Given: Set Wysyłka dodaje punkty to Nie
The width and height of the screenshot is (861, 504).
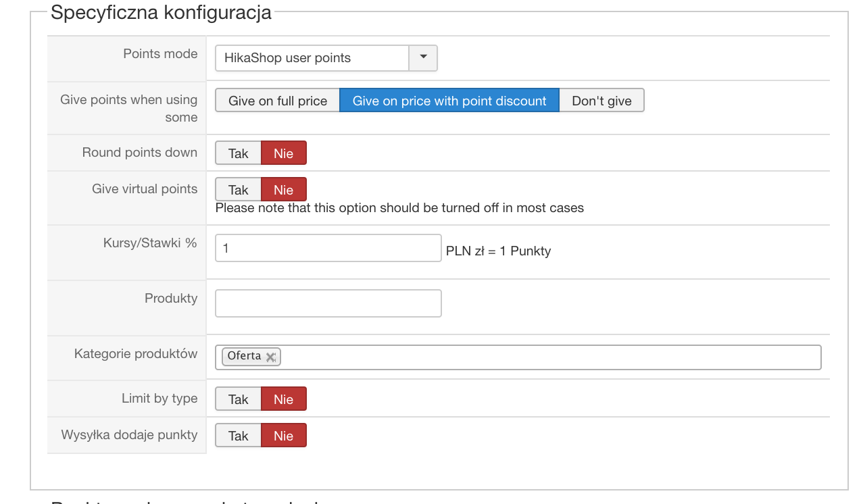Looking at the screenshot, I should [283, 436].
